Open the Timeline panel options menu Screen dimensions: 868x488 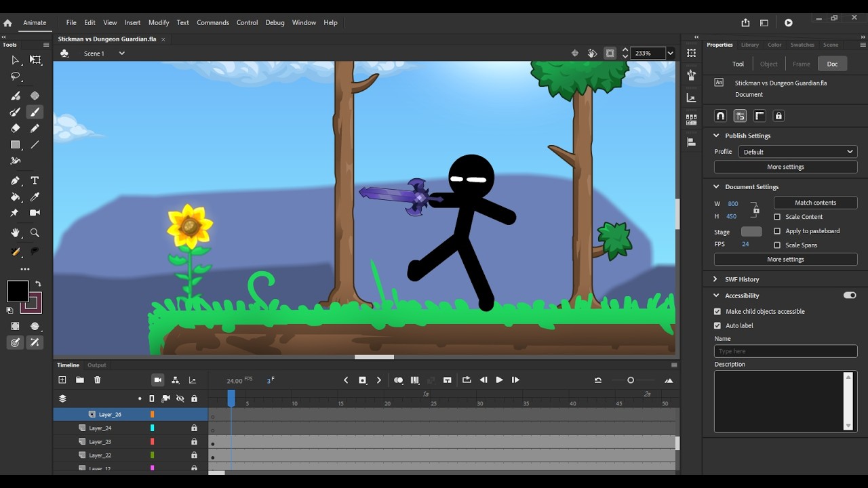pyautogui.click(x=673, y=365)
